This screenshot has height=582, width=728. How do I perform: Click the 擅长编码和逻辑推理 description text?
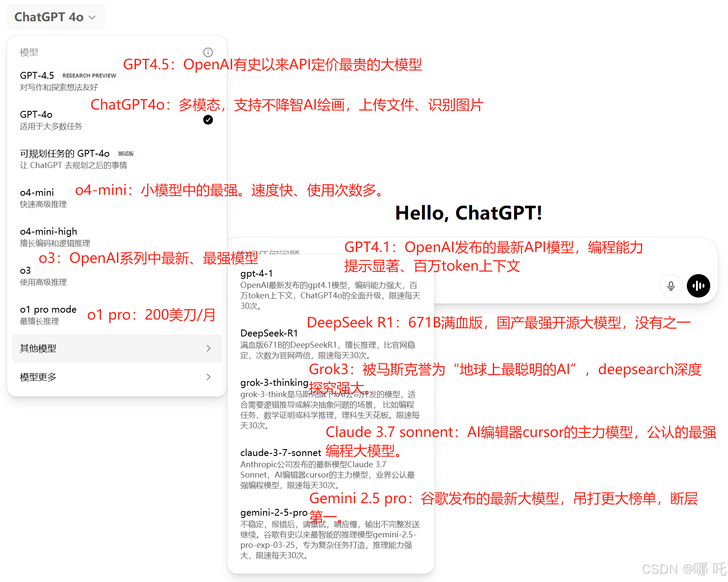click(55, 243)
